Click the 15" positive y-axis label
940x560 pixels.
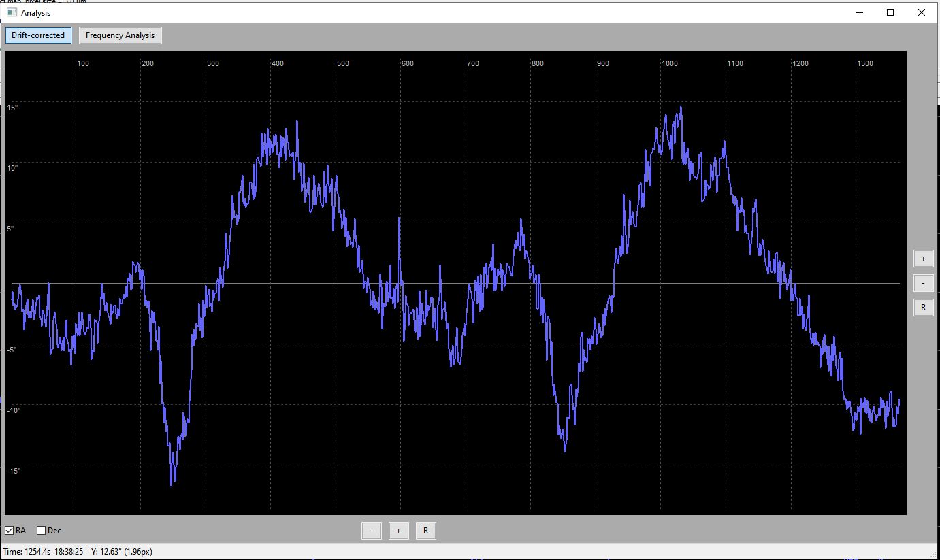(x=12, y=108)
